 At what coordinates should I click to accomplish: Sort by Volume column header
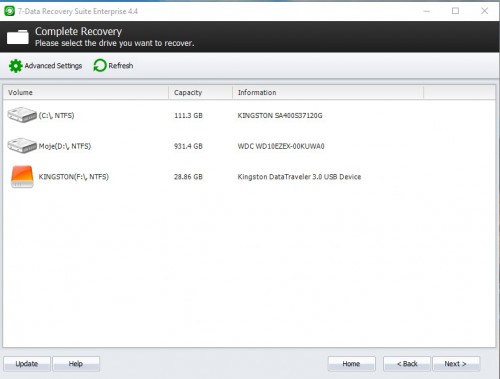[86, 92]
